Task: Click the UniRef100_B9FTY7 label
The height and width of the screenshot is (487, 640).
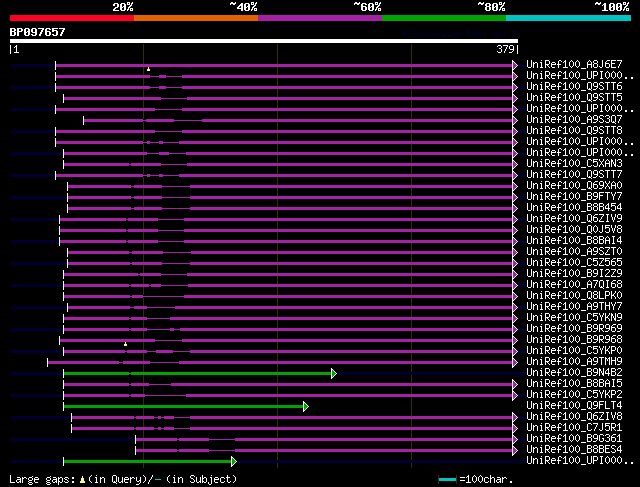Action: [574, 197]
